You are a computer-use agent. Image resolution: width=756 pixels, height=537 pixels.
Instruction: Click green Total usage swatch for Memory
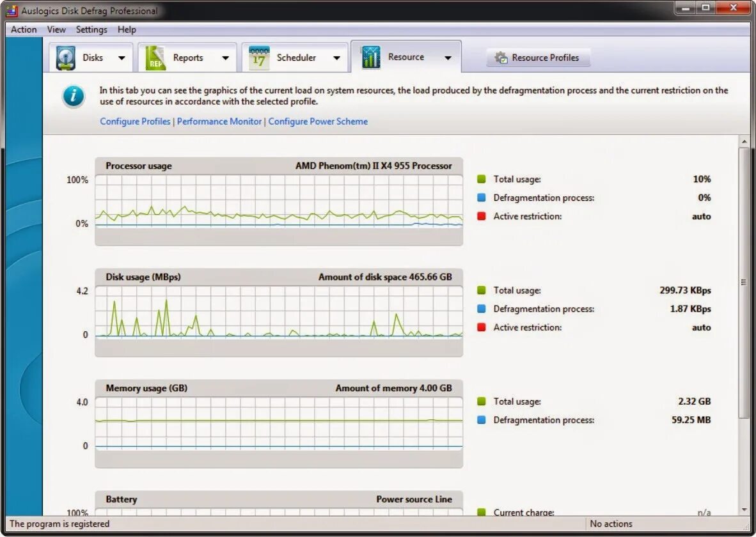click(x=481, y=401)
